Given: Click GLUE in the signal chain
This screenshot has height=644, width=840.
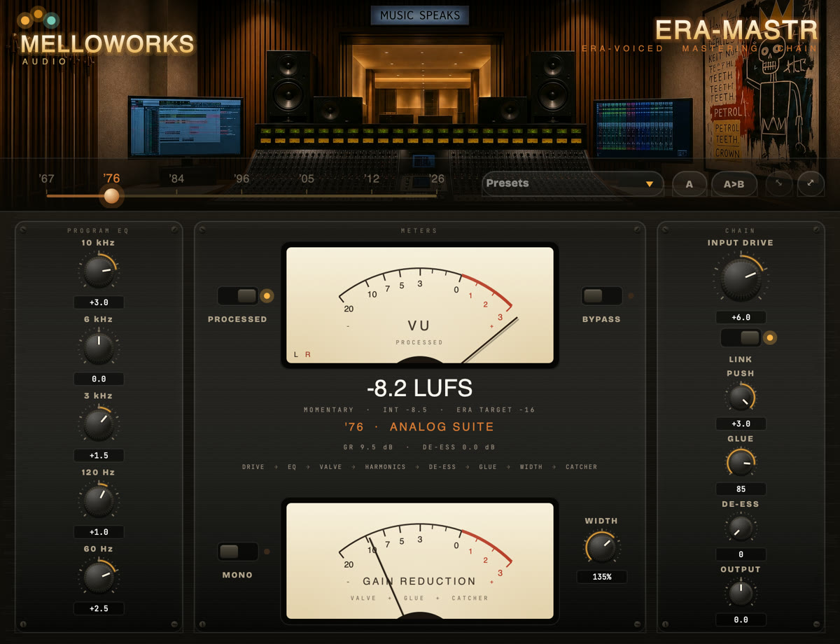Looking at the screenshot, I should (x=488, y=467).
